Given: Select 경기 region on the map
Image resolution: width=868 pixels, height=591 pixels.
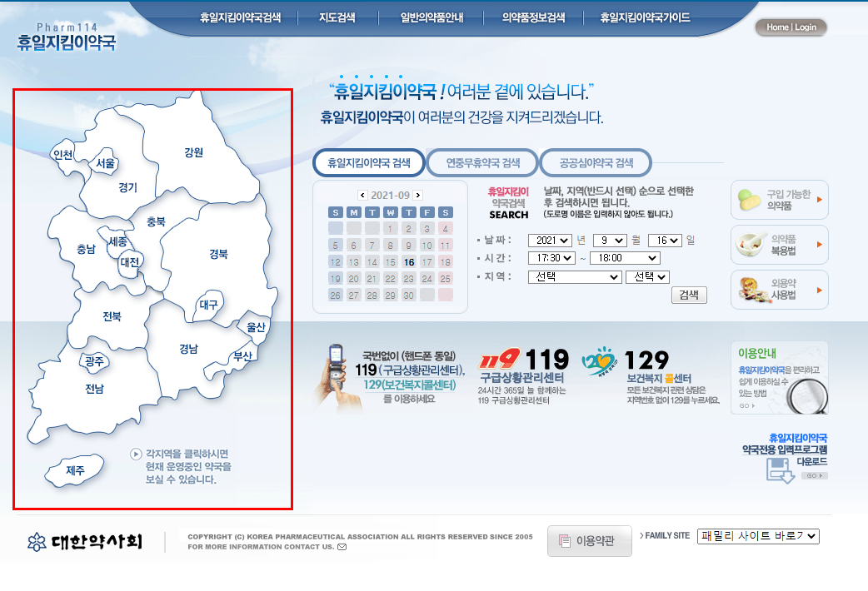Looking at the screenshot, I should 128,187.
